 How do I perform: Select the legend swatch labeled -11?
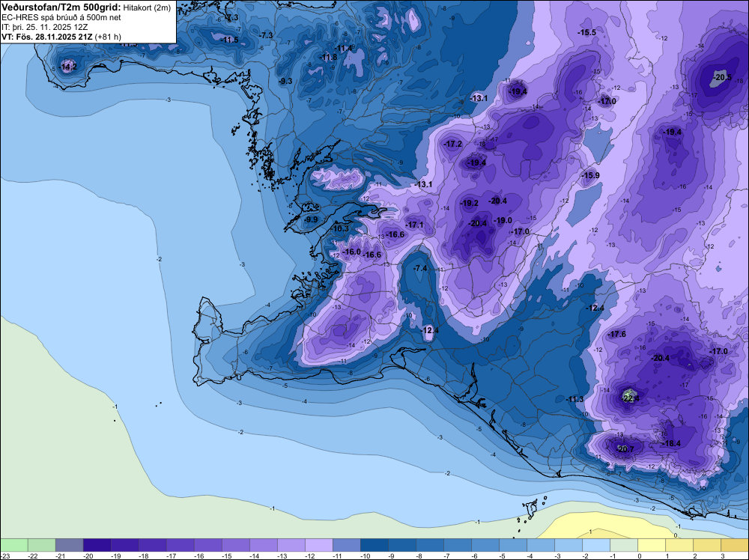[x=346, y=545]
